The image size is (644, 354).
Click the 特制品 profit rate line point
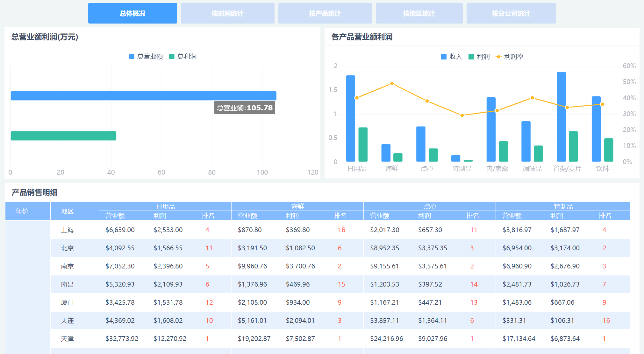(462, 115)
